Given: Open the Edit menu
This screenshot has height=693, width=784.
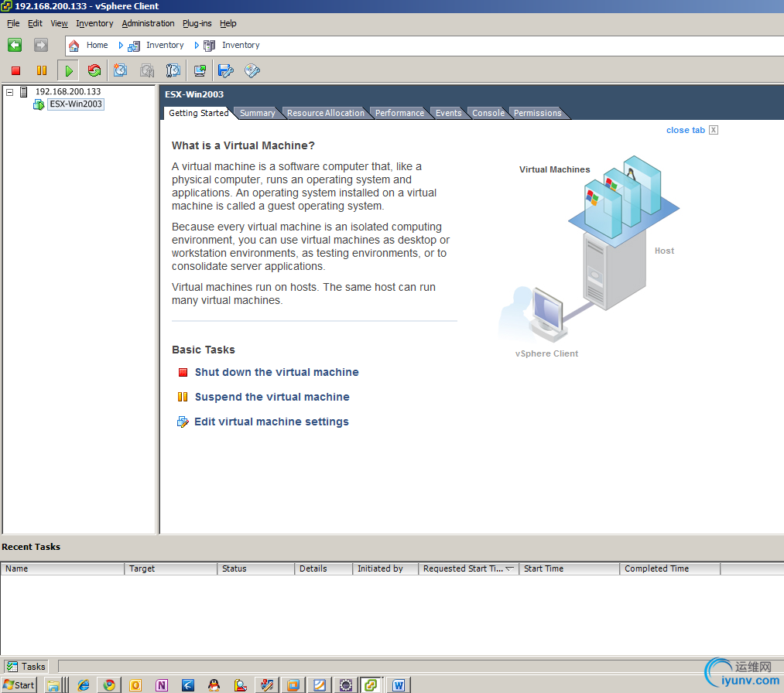Looking at the screenshot, I should pos(35,23).
